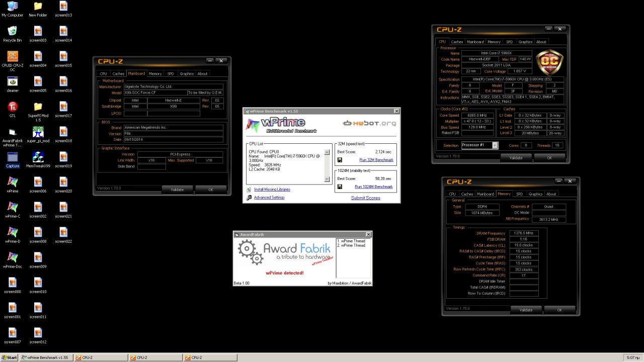The width and height of the screenshot is (644, 362).
Task: Select the GTL desktop icon
Action: [13, 107]
